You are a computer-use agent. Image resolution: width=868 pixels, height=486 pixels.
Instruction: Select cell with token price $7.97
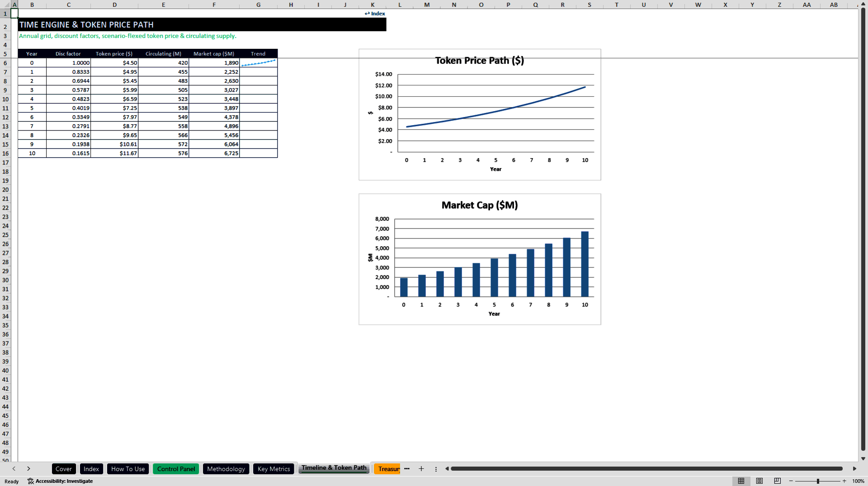click(114, 117)
